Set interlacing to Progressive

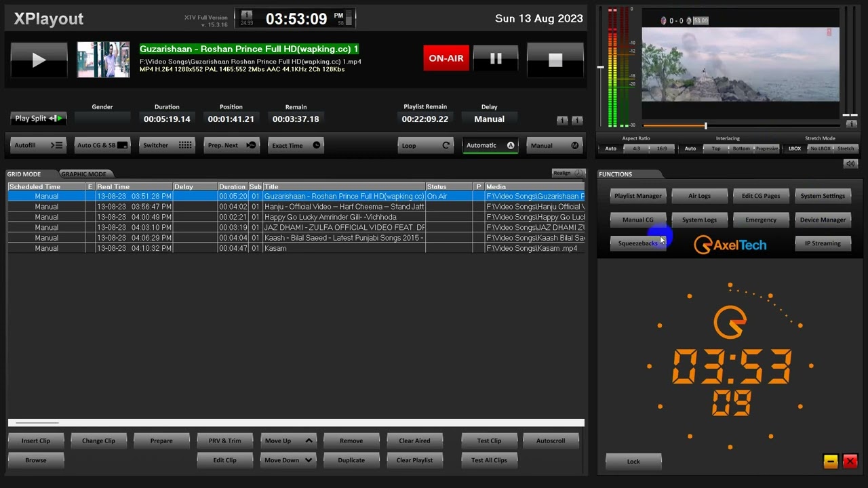767,148
